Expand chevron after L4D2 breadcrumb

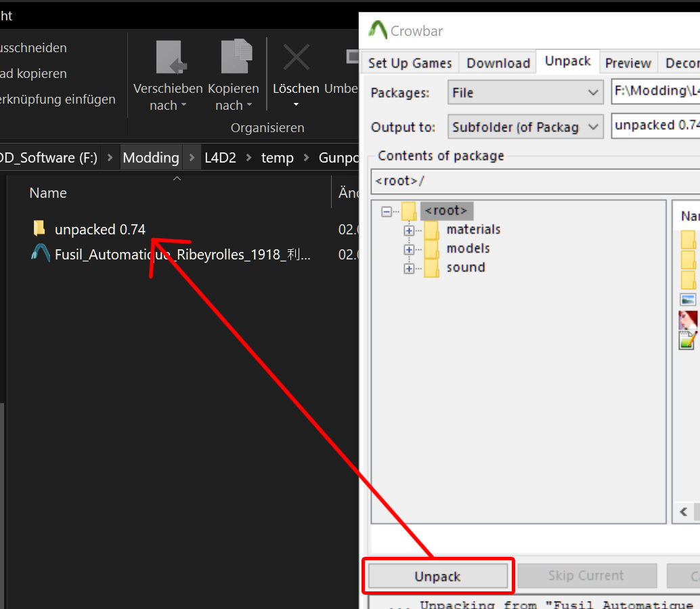pyautogui.click(x=248, y=157)
